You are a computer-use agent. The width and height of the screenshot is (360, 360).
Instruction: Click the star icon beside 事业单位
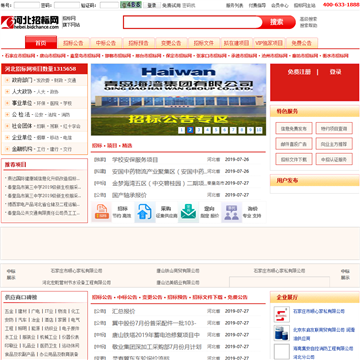tap(7, 103)
